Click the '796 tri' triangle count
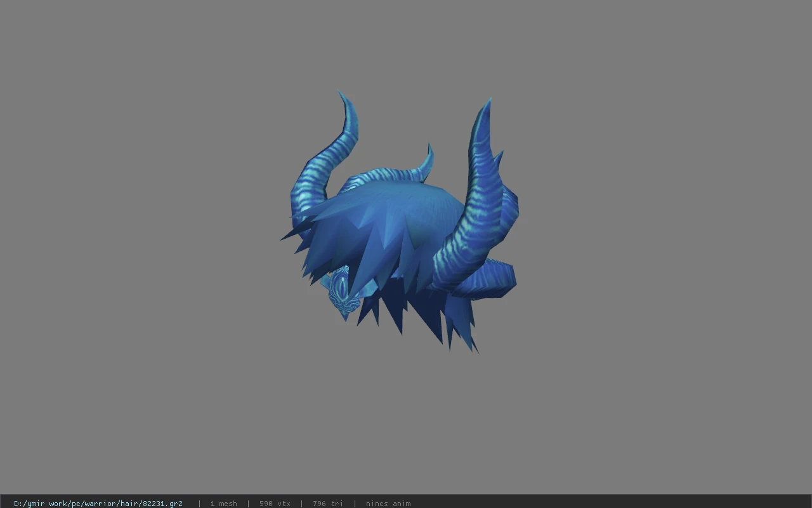 (x=327, y=503)
